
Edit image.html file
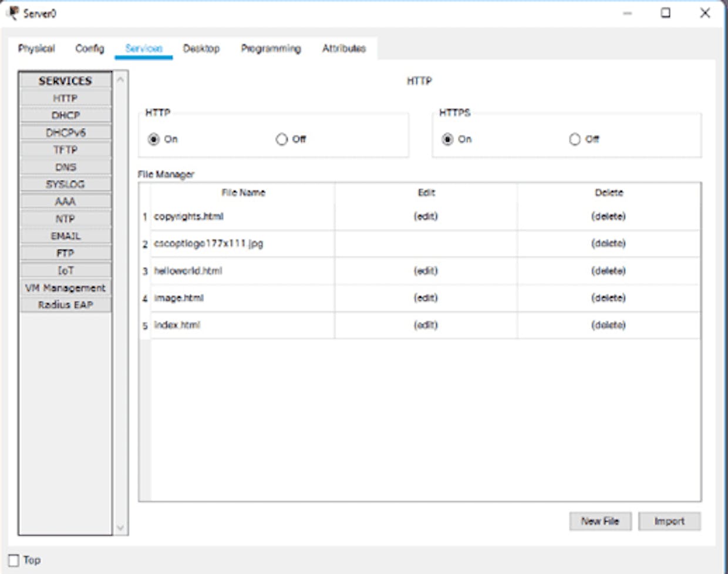pos(426,298)
